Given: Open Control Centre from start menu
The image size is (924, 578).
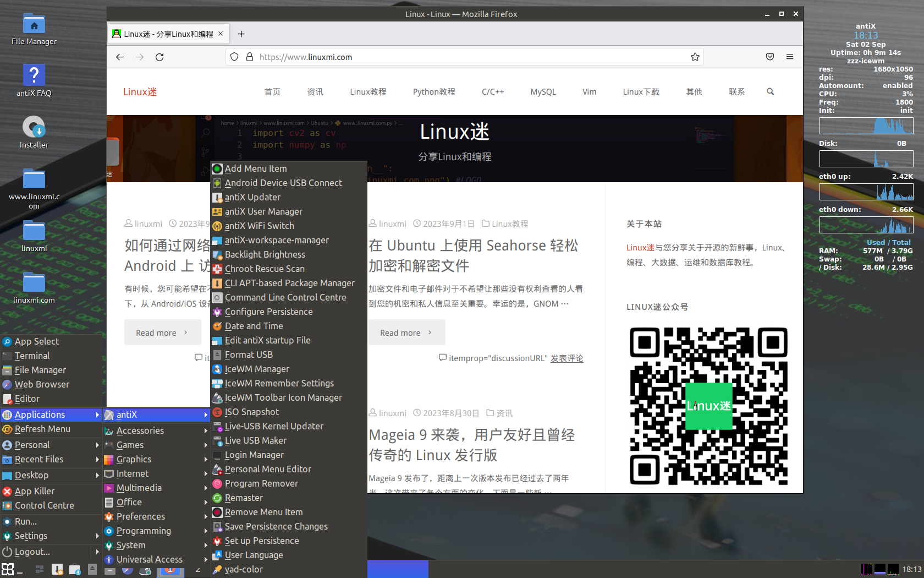Looking at the screenshot, I should click(51, 505).
